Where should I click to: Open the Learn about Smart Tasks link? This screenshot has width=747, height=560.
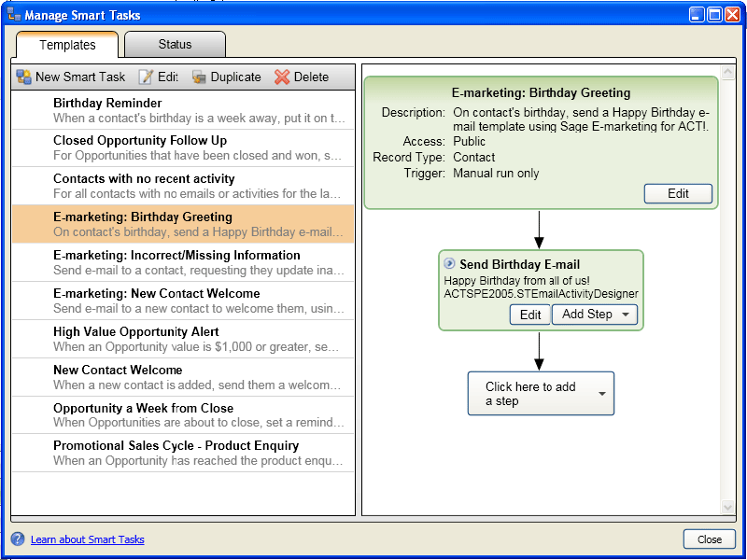88,539
